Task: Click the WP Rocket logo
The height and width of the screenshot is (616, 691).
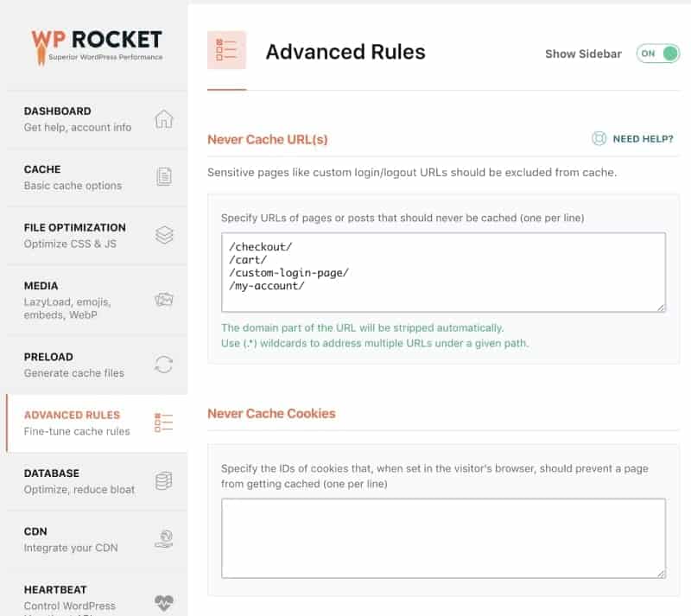Action: click(x=97, y=44)
